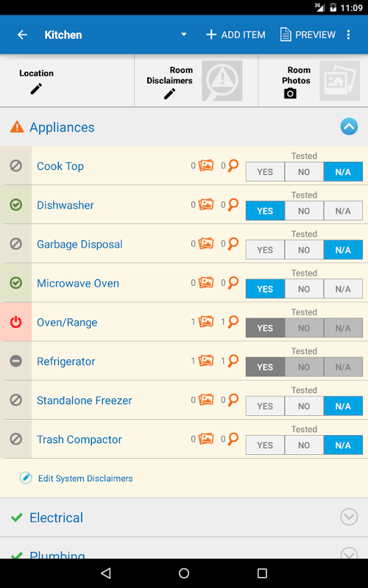Screen dimensions: 368x588
Task: Click ADD ITEM in toolbar
Action: pos(236,35)
